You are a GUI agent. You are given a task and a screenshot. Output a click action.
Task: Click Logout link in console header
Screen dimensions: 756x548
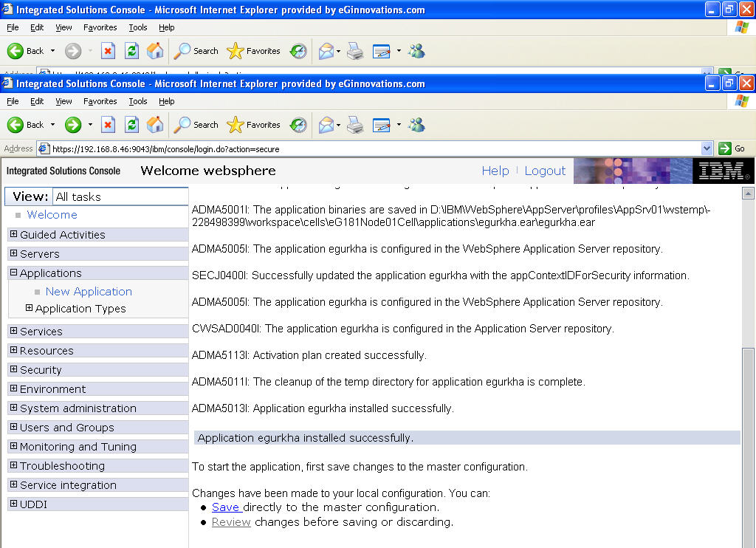point(545,171)
